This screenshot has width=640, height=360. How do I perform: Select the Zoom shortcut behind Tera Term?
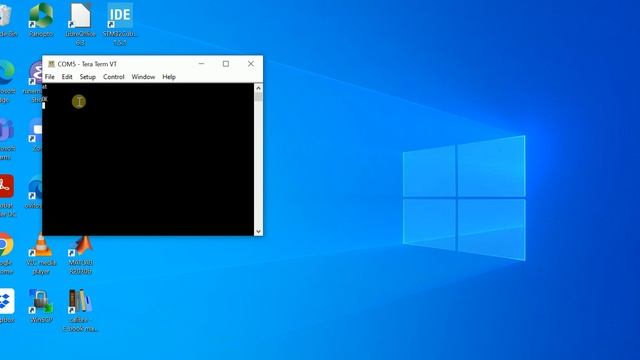pyautogui.click(x=36, y=135)
